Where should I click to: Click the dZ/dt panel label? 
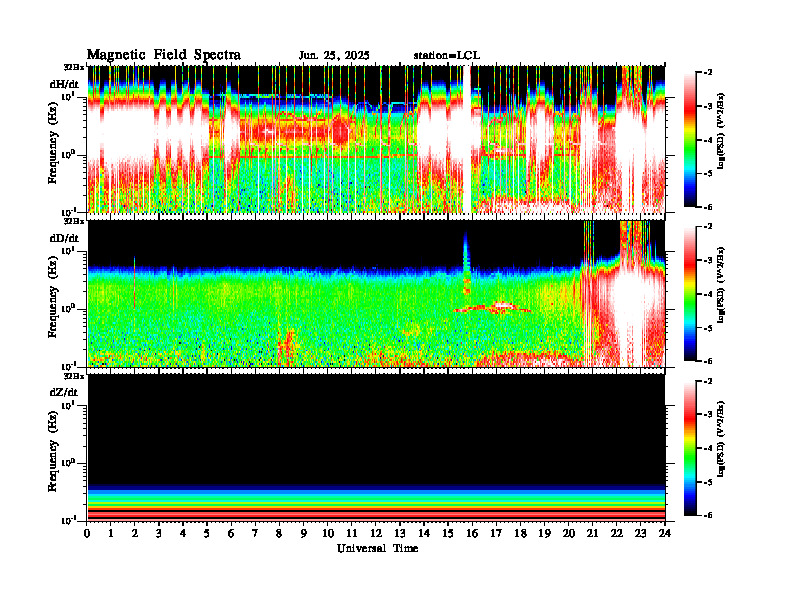[x=64, y=392]
